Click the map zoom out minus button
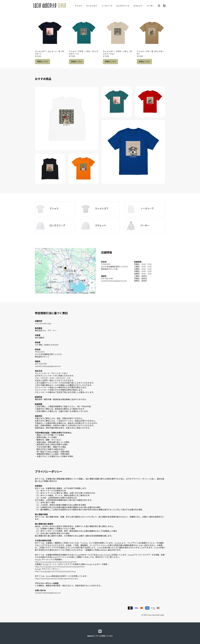The width and height of the screenshot is (200, 644). point(92,288)
